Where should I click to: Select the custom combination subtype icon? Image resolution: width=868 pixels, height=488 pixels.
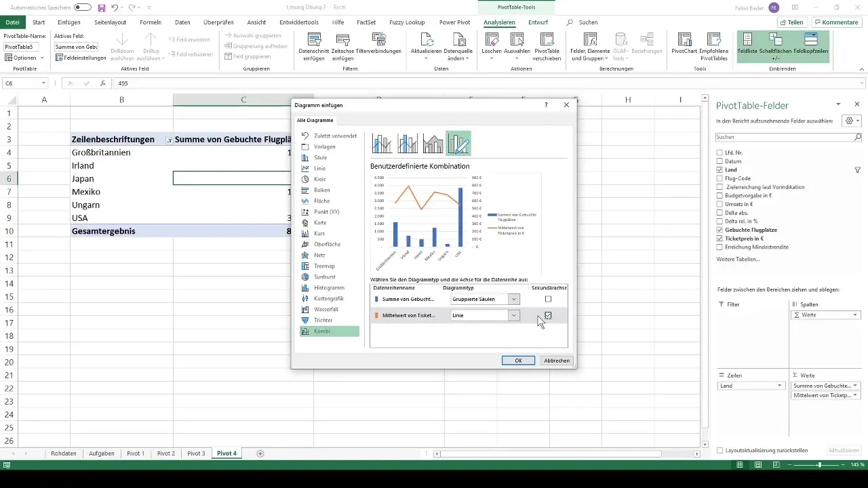458,143
